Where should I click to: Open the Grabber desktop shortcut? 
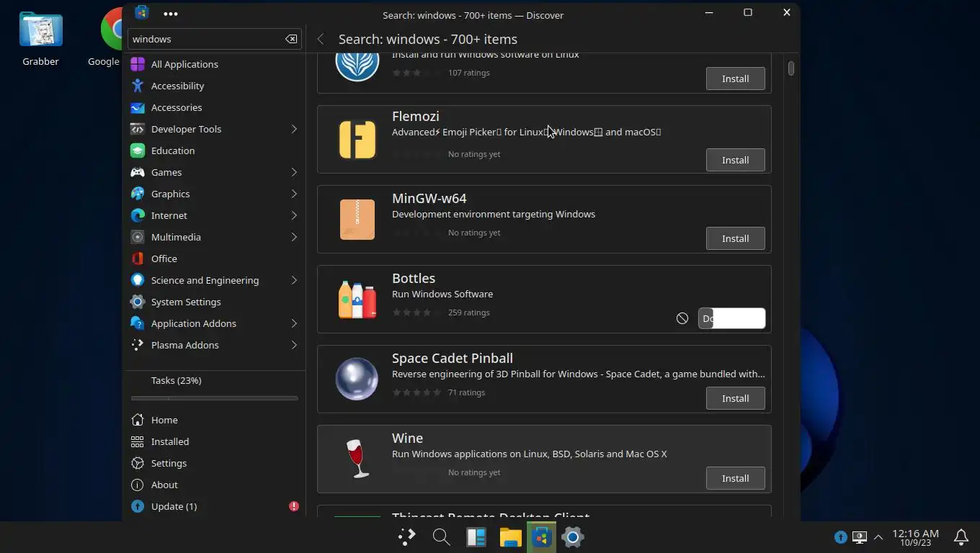[x=40, y=40]
